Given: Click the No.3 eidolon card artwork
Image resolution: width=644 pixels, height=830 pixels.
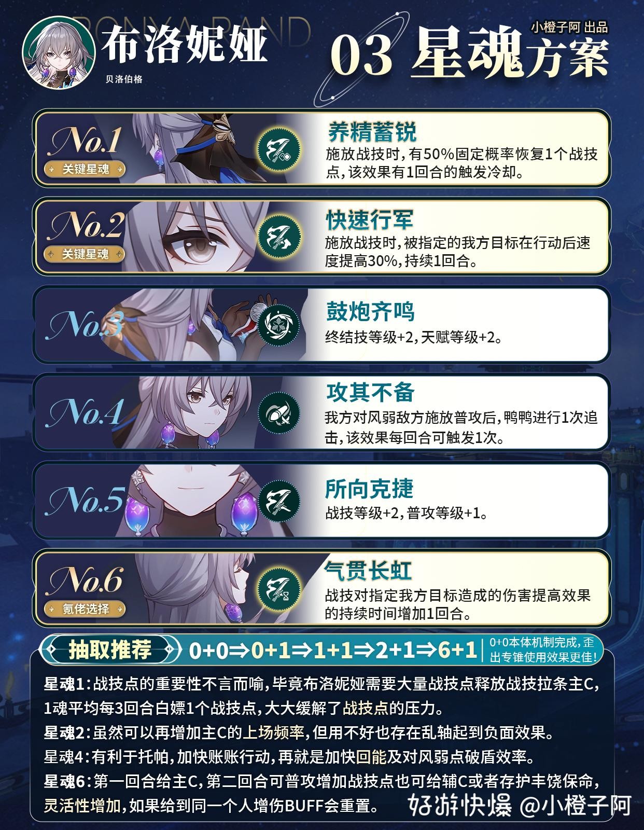Looking at the screenshot, I should tap(171, 324).
